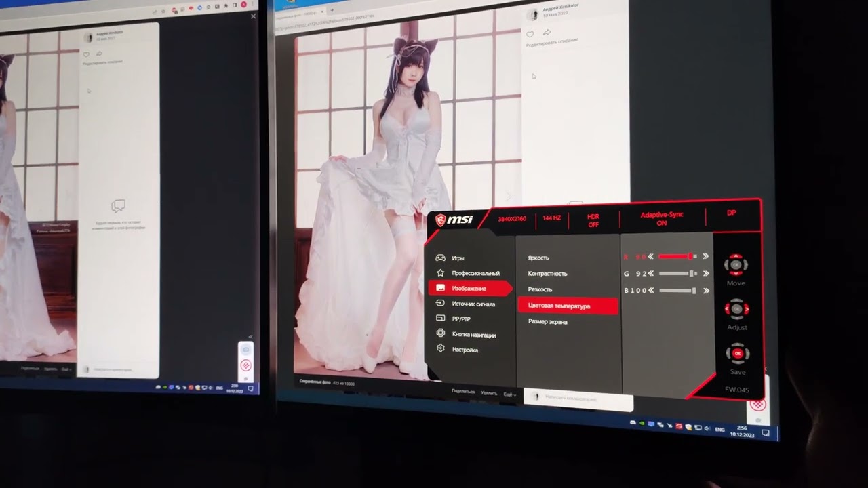Screen dimensions: 868x488
Task: Decrease G value with left double arrow
Action: coord(651,273)
